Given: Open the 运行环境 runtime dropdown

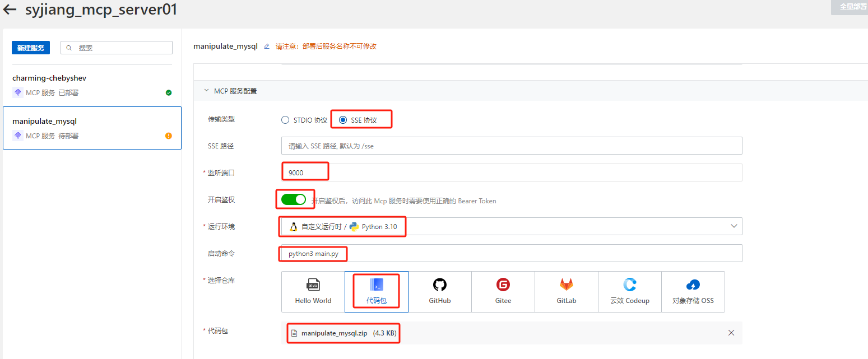Looking at the screenshot, I should pyautogui.click(x=512, y=226).
